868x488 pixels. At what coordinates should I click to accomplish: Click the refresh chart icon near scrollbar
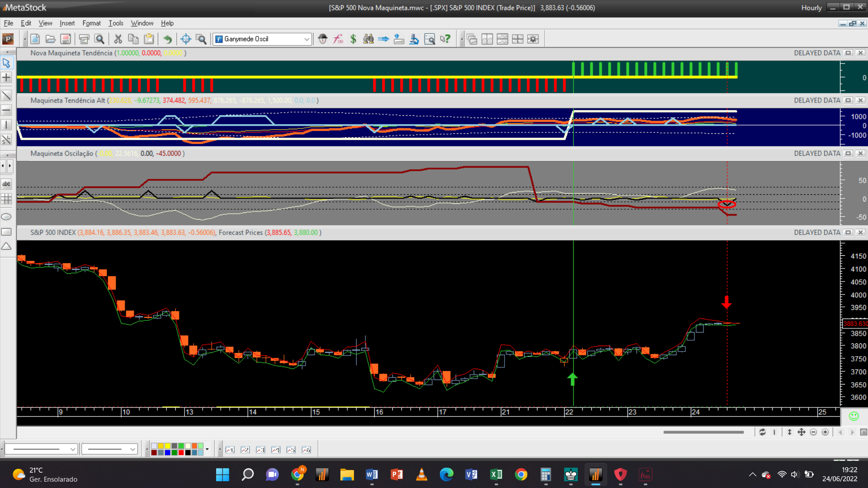pos(762,432)
